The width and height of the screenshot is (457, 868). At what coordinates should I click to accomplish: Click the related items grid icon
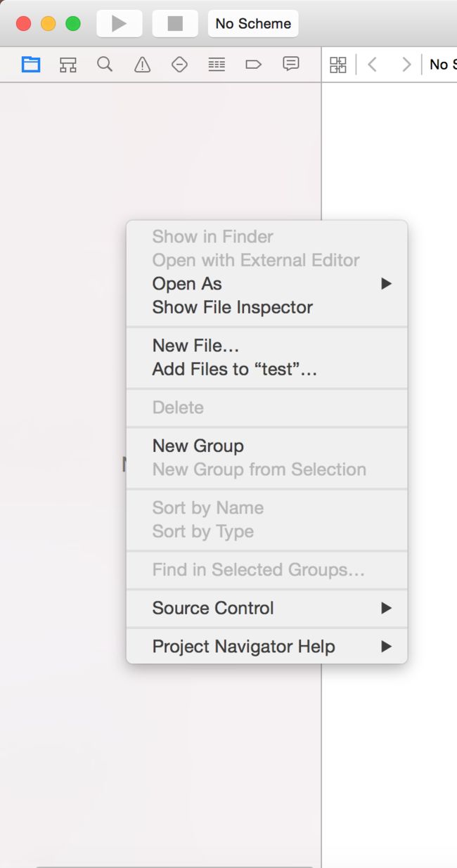[x=338, y=65]
